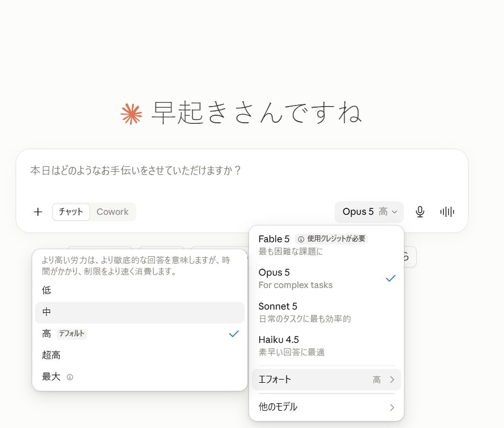Screen dimensions: 504x428
Task: Click the 早起きさんですね greeting text
Action: click(257, 113)
